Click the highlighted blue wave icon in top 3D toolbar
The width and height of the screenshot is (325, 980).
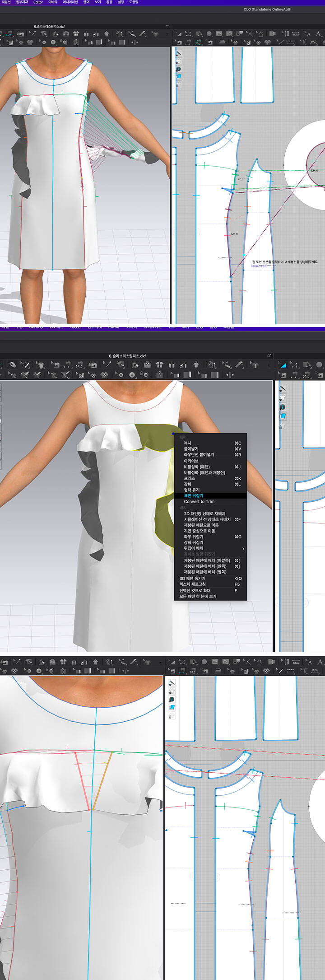[9, 34]
